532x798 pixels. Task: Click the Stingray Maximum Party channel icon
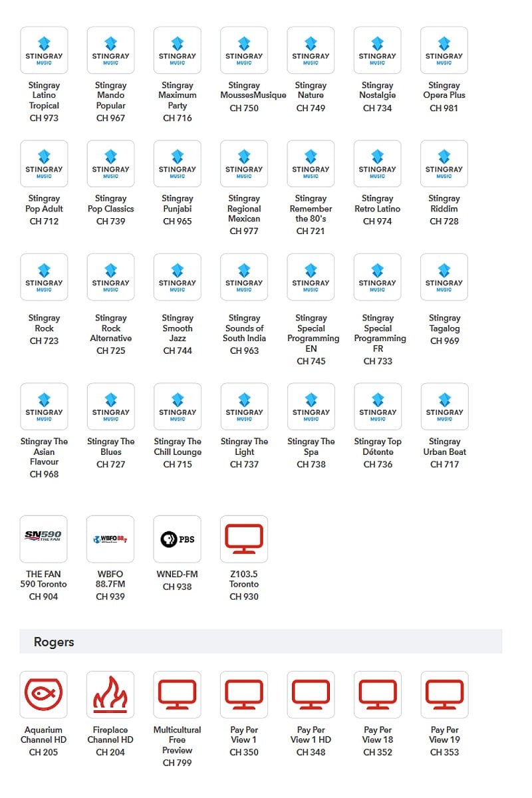point(178,50)
